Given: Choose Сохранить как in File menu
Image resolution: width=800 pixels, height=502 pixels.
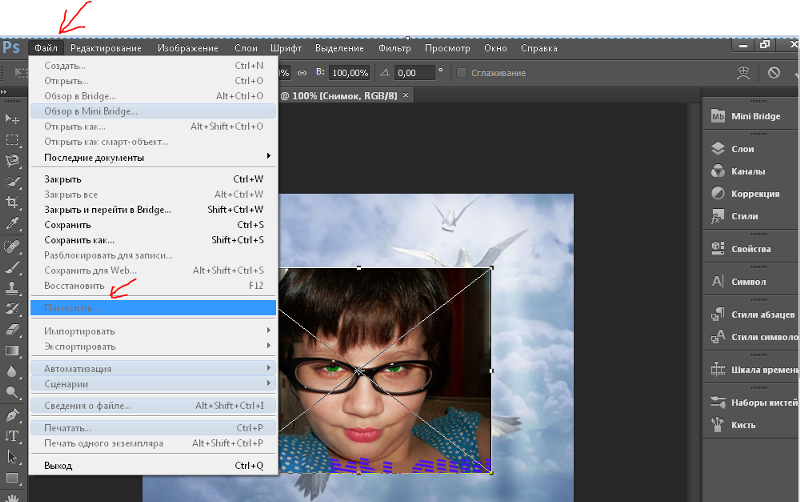Looking at the screenshot, I should click(153, 240).
